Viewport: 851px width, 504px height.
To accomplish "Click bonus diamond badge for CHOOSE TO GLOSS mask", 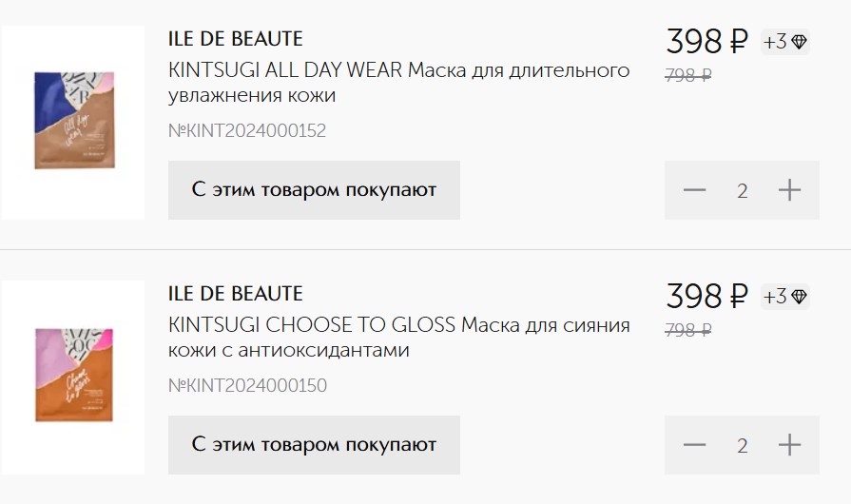I will [x=784, y=297].
